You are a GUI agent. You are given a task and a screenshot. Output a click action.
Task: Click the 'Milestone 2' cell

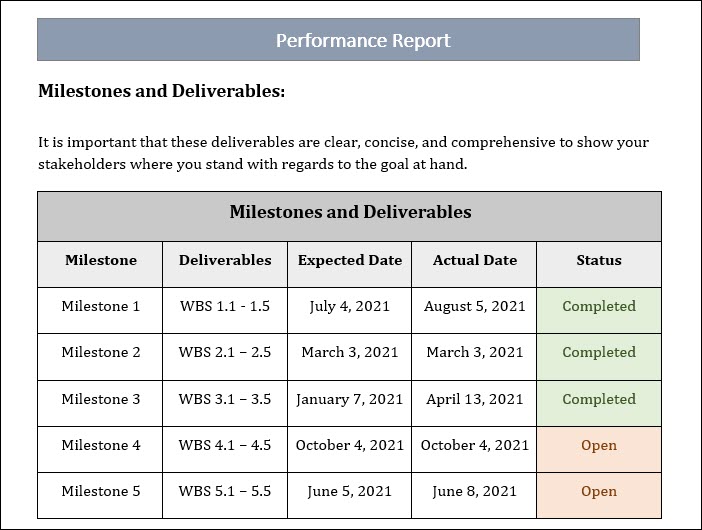click(x=100, y=357)
